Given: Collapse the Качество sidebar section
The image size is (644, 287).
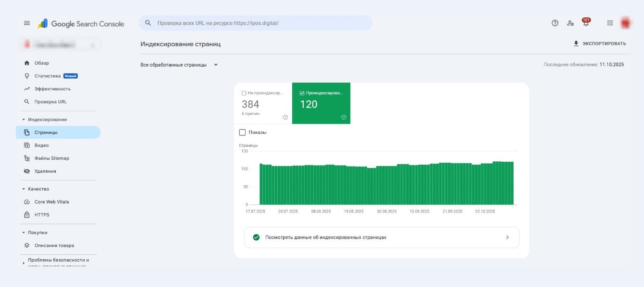Looking at the screenshot, I should coord(24,189).
